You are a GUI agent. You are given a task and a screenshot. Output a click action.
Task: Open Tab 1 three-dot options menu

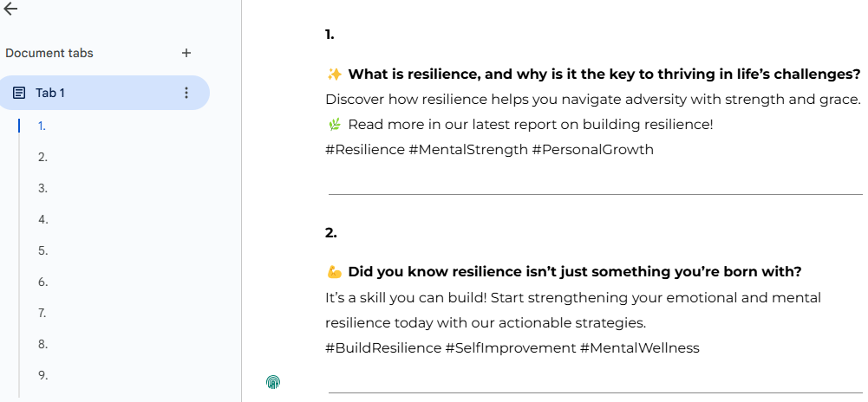186,93
